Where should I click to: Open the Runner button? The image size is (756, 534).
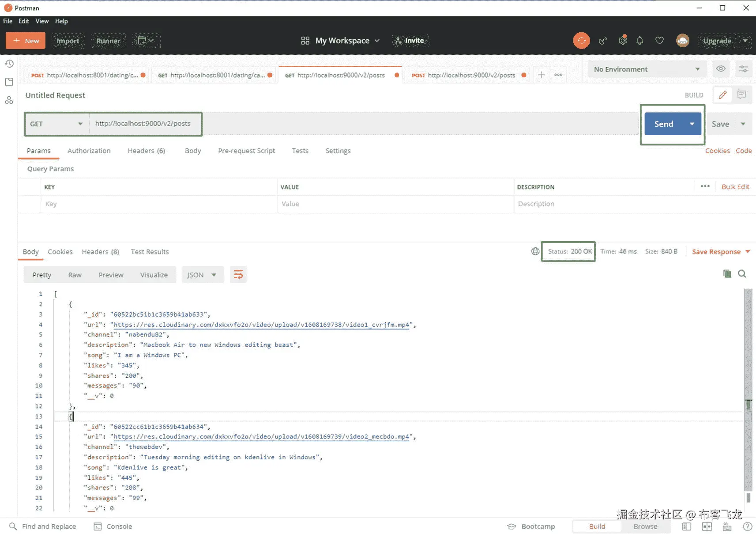(x=108, y=41)
